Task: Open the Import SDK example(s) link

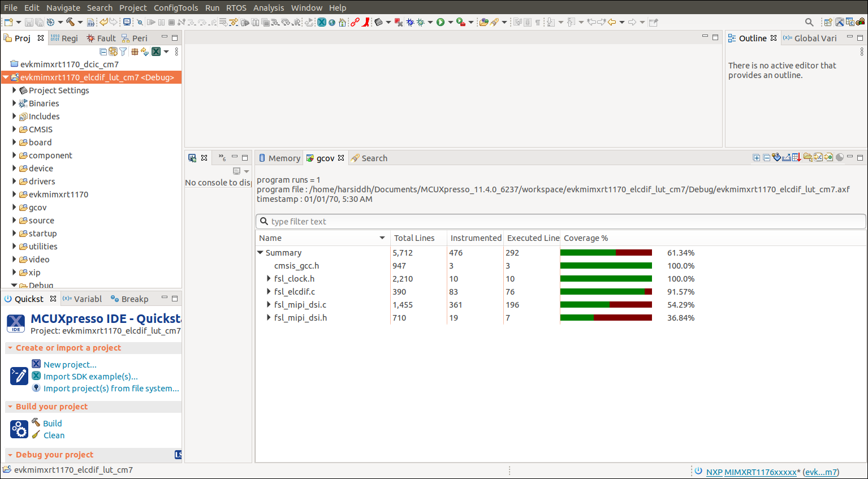Action: (90, 376)
